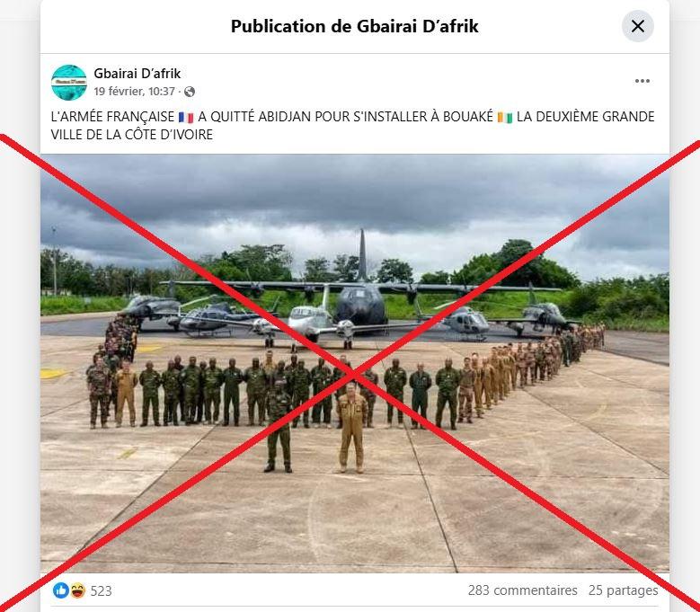Click the officer in tan flight suit
Screen dimensions: 700x612
(x=351, y=428)
